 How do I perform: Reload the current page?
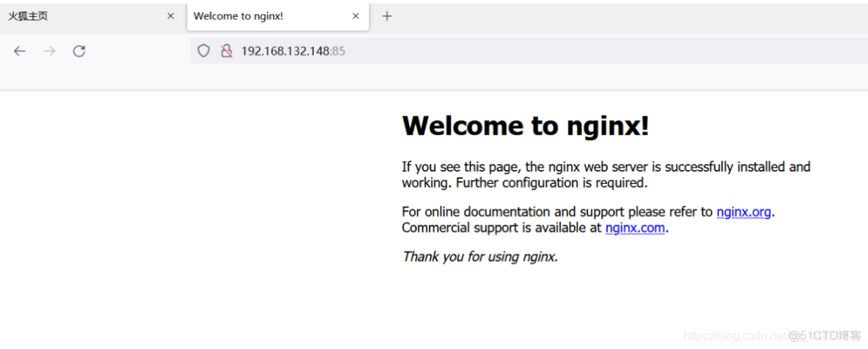(x=79, y=51)
